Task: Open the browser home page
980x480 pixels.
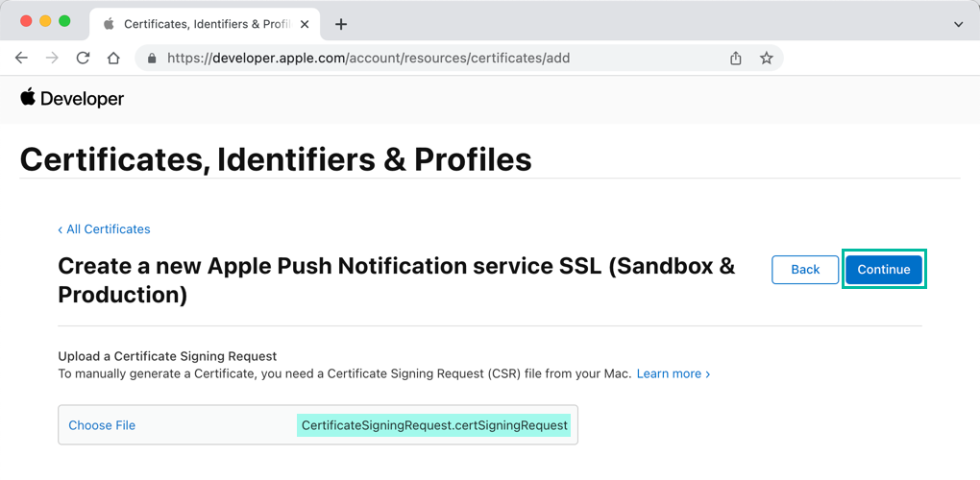Action: (113, 58)
